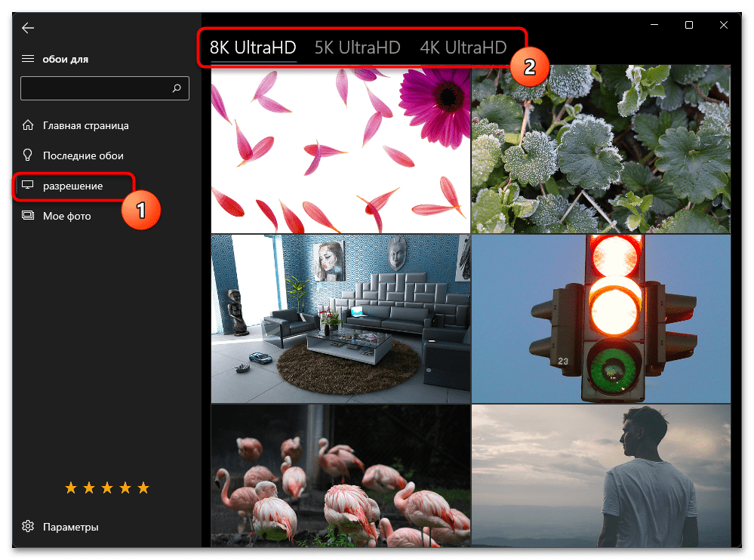Viewport: 754px width, 560px height.
Task: Open the hamburger navigation menu
Action: pyautogui.click(x=28, y=59)
